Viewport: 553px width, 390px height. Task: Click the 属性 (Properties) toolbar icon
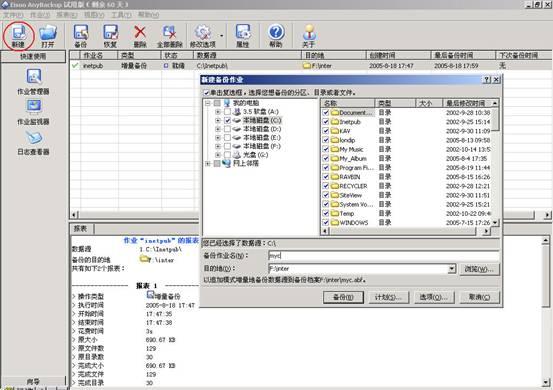243,35
